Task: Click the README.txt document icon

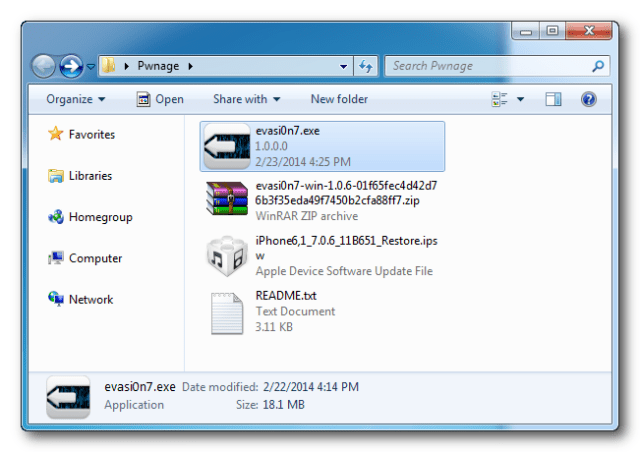Action: pos(227,314)
